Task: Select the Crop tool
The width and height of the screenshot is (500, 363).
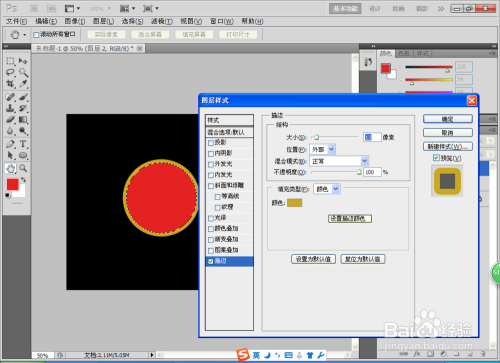Action: 10,84
